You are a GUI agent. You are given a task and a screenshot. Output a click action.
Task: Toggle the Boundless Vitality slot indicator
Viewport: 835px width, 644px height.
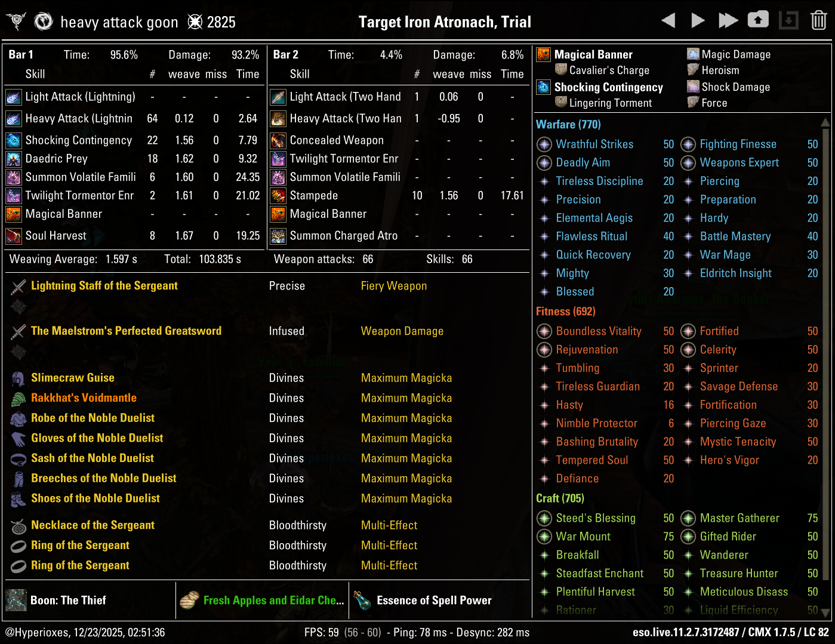[544, 331]
